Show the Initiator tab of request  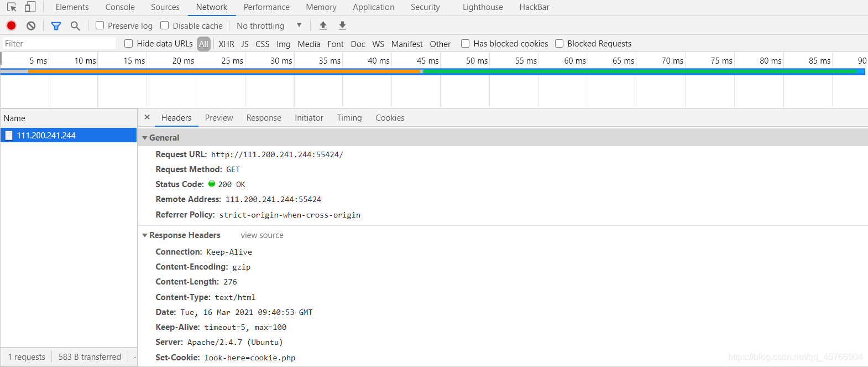pyautogui.click(x=309, y=118)
